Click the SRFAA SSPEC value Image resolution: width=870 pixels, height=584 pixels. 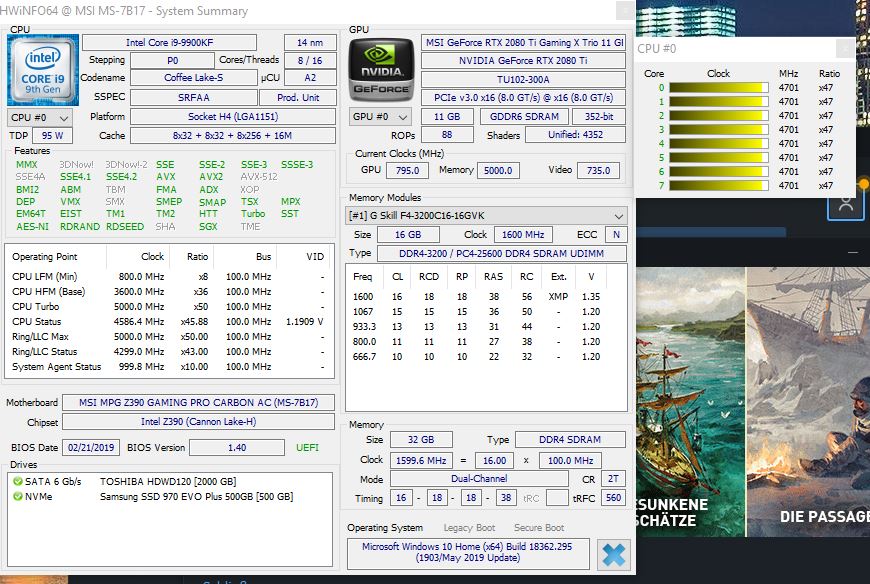click(x=194, y=98)
